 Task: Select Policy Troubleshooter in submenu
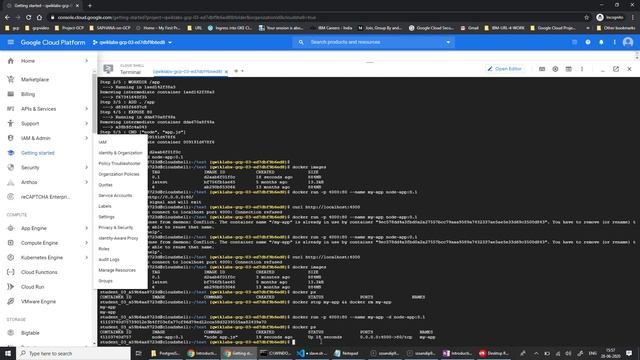(x=119, y=163)
